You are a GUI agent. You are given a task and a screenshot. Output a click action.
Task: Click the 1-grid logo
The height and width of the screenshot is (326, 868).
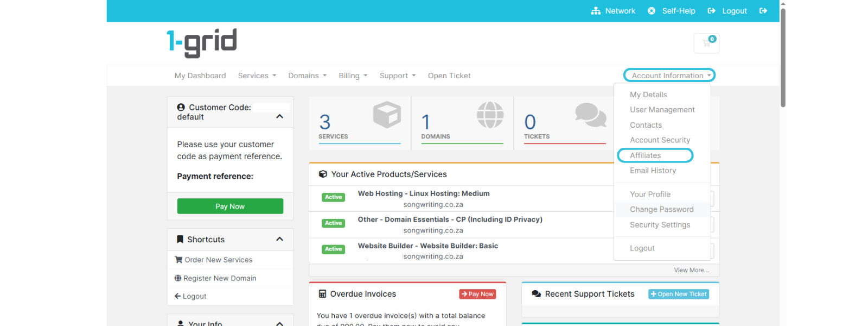click(202, 42)
